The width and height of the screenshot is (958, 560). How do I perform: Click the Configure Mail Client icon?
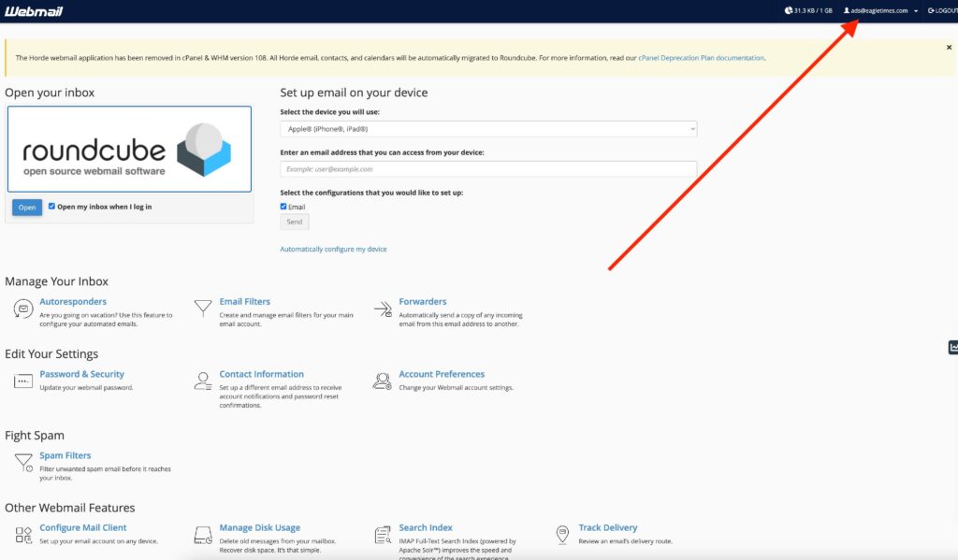(22, 535)
